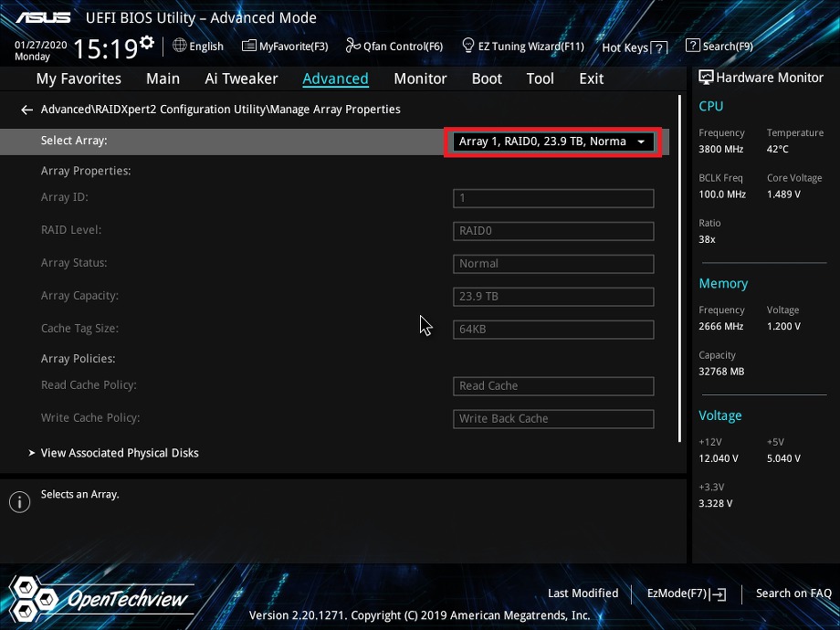Click the Array Status field showing Normal
Viewport: 840px width, 630px height.
click(553, 264)
